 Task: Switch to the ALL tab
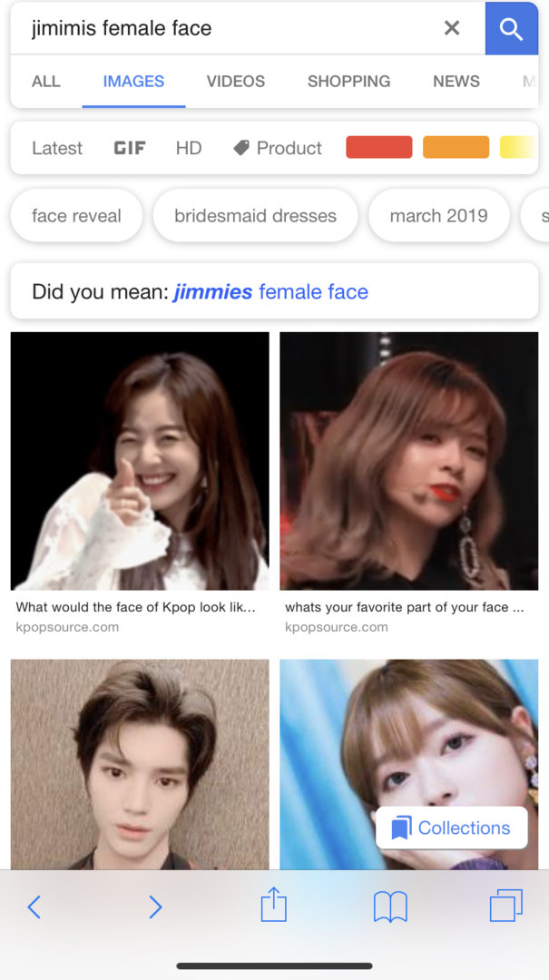tap(46, 82)
